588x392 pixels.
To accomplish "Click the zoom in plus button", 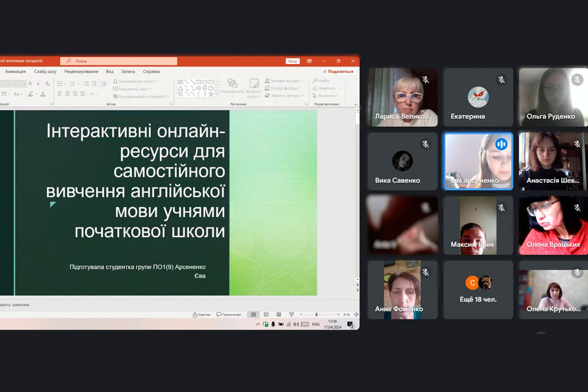I will pos(338,314).
